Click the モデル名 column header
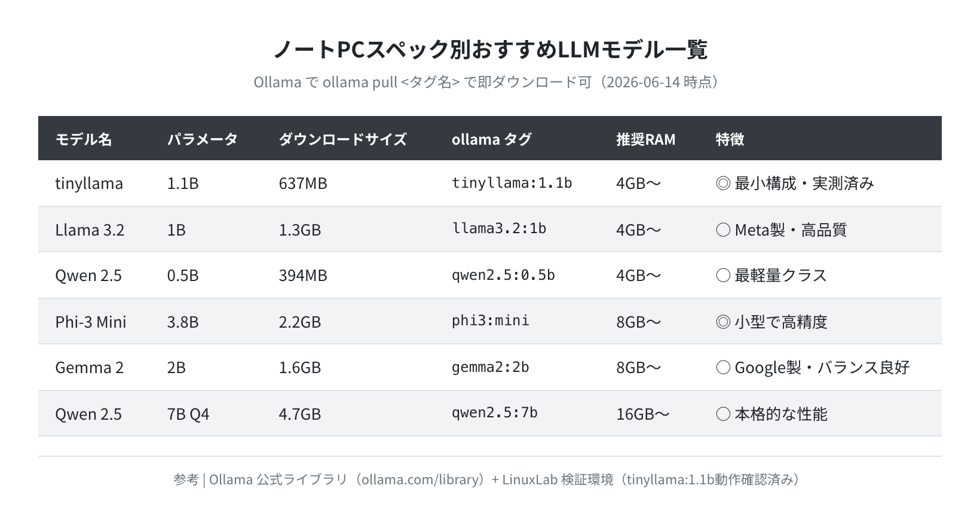The width and height of the screenshot is (980, 513). pyautogui.click(x=84, y=139)
